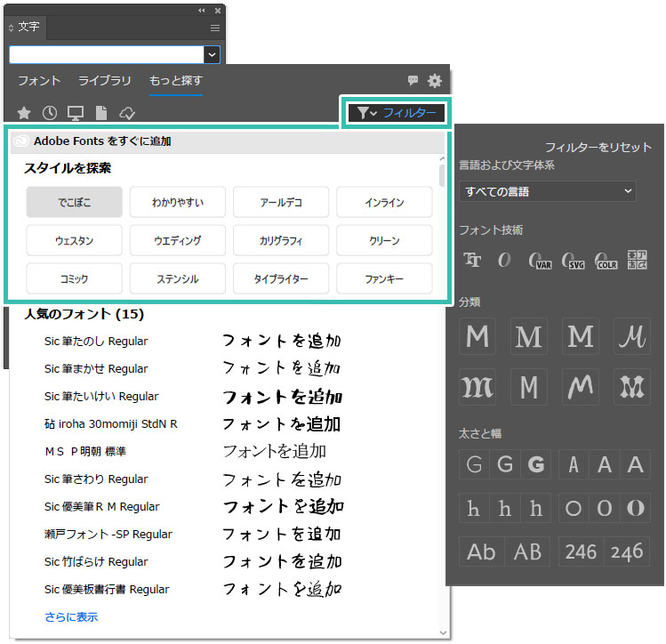Expand the フィルター filter dropdown

point(397,113)
